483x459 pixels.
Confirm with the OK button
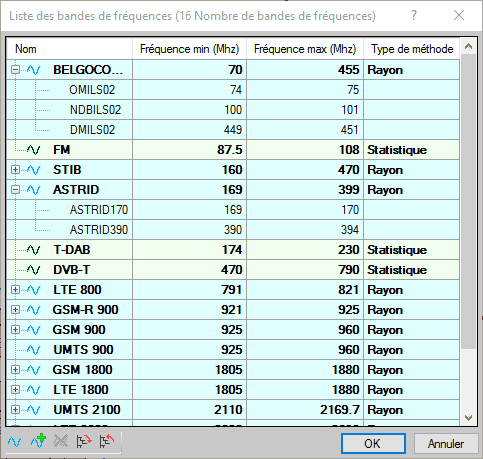pyautogui.click(x=373, y=444)
